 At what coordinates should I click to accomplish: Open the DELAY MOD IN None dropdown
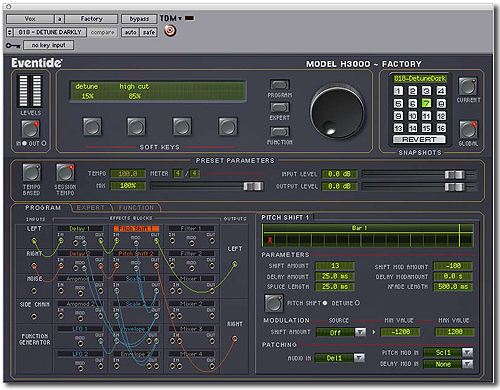click(x=448, y=364)
